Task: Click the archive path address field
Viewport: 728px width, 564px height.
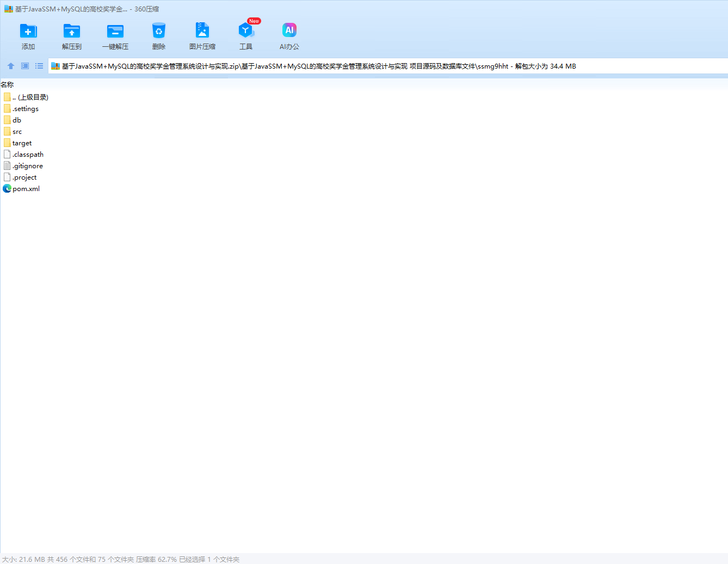Action: click(x=388, y=66)
